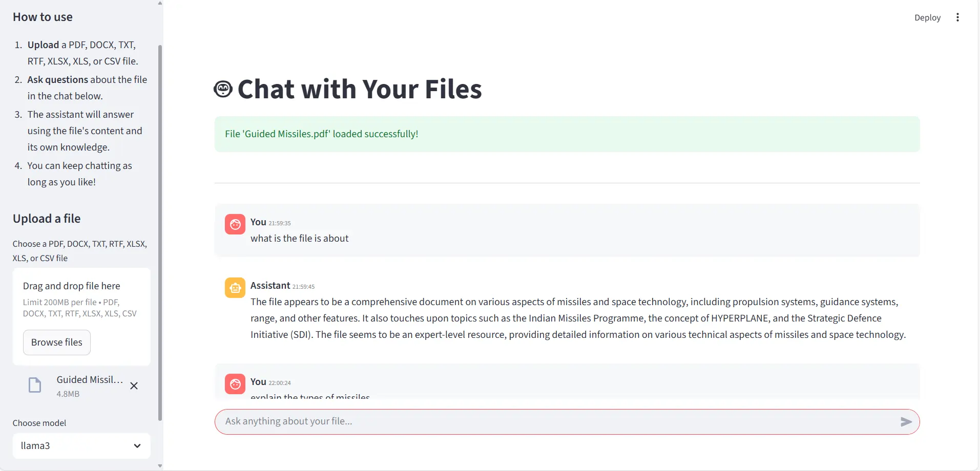Click the robot emoji beside page title
Viewport: 980px width, 471px height.
point(223,89)
